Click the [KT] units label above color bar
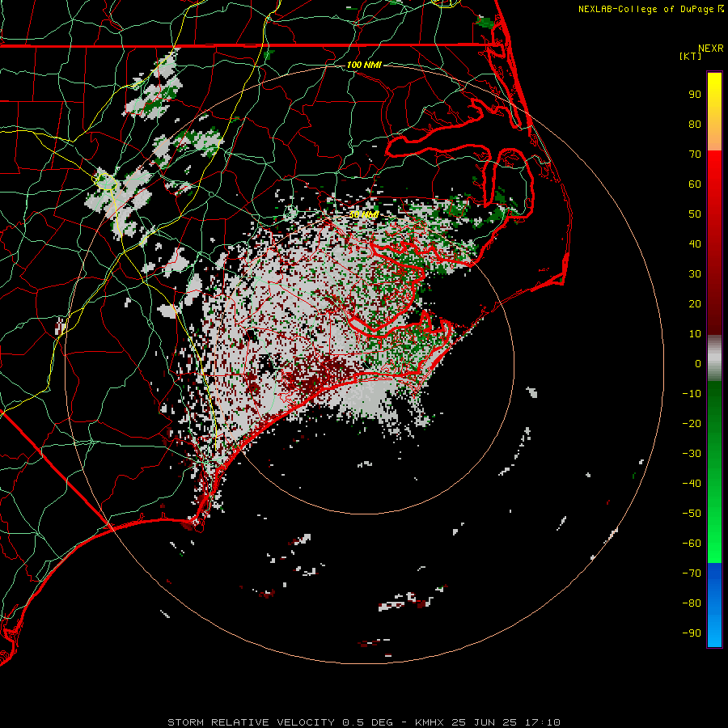Screen dimensions: 728x728 [690, 56]
